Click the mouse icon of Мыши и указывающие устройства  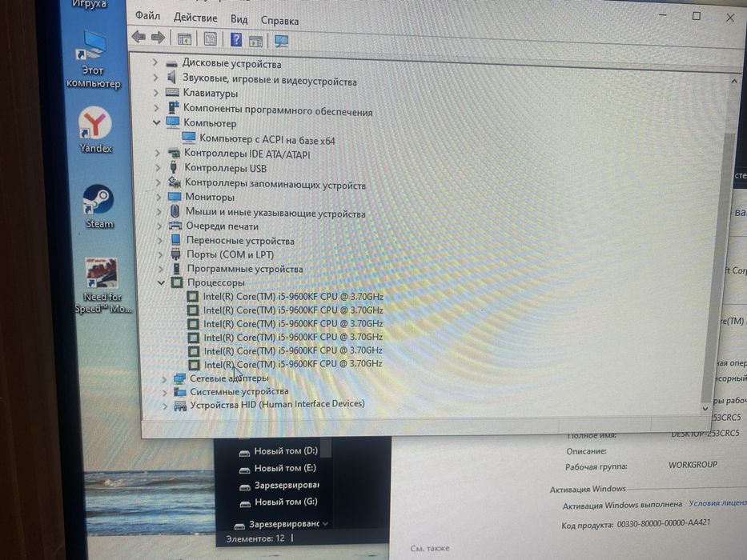pyautogui.click(x=175, y=211)
